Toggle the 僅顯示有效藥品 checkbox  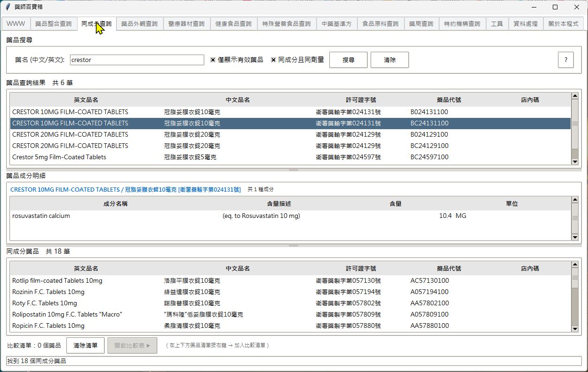(237, 60)
